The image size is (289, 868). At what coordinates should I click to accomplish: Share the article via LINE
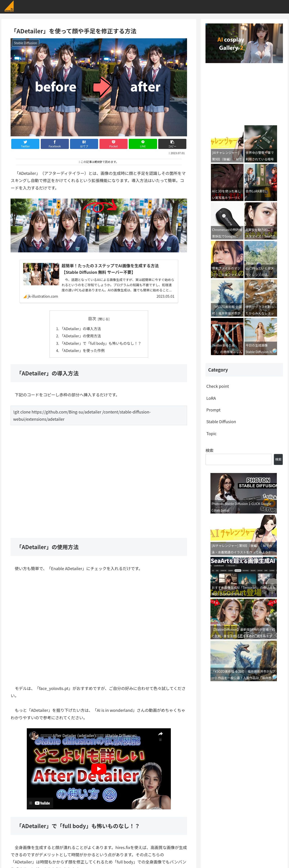[x=143, y=144]
